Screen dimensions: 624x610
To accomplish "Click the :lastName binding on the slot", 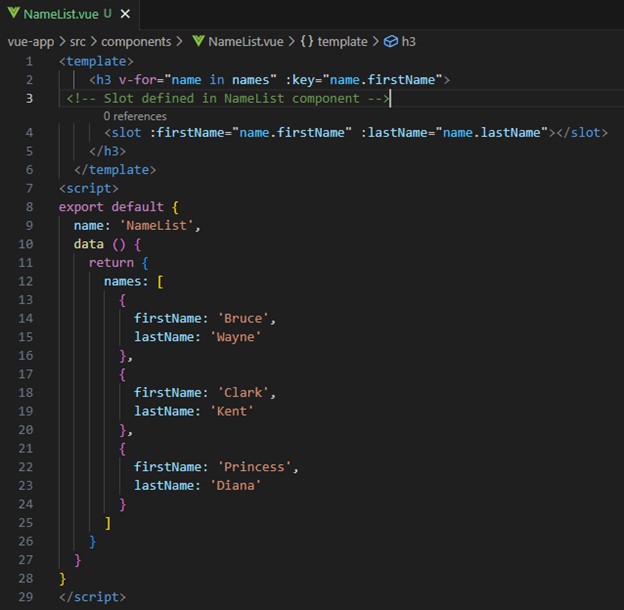I will tap(454, 133).
